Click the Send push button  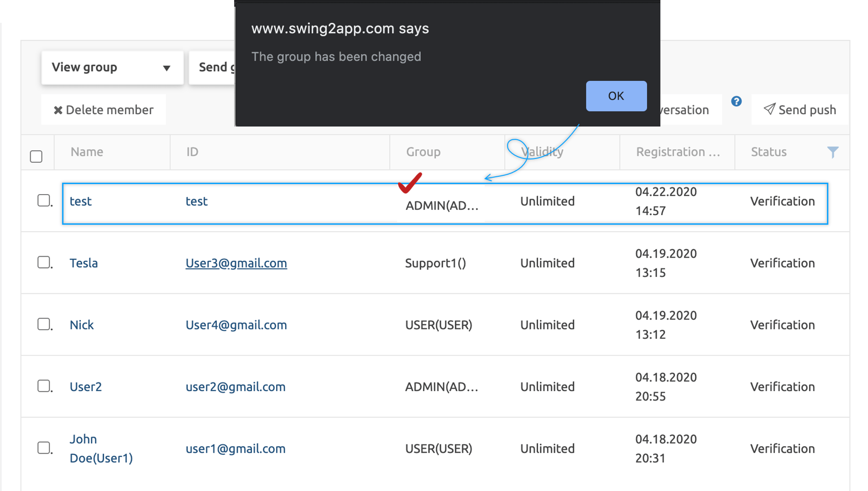800,110
